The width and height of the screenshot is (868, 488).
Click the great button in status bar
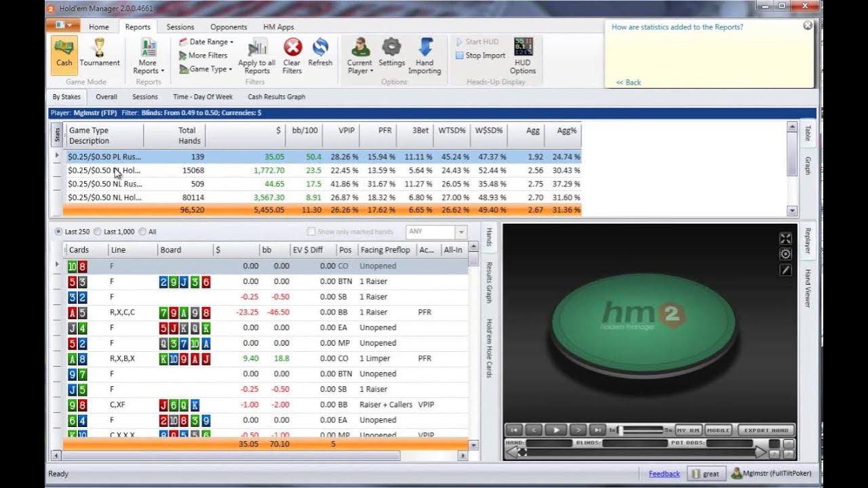[x=705, y=474]
